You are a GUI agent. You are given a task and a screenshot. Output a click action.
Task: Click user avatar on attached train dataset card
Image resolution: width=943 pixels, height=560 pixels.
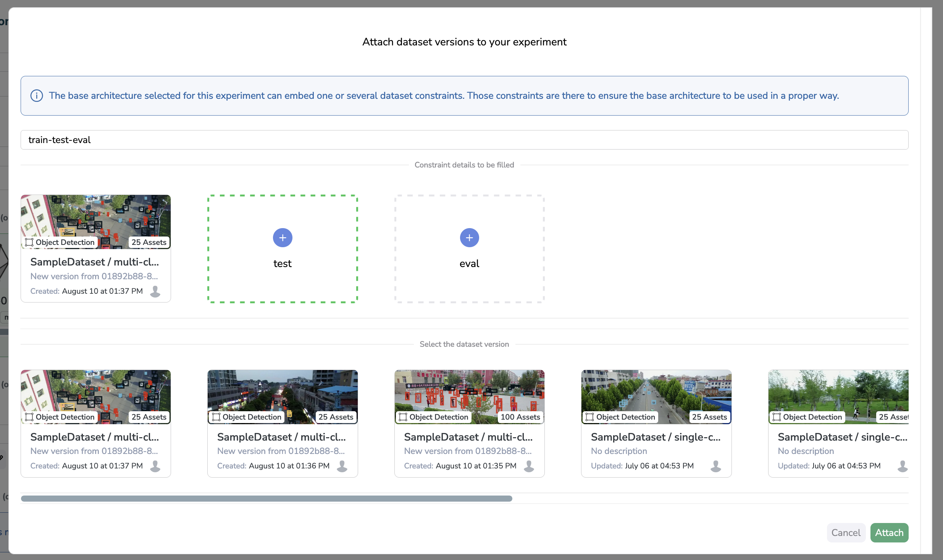coord(155,291)
